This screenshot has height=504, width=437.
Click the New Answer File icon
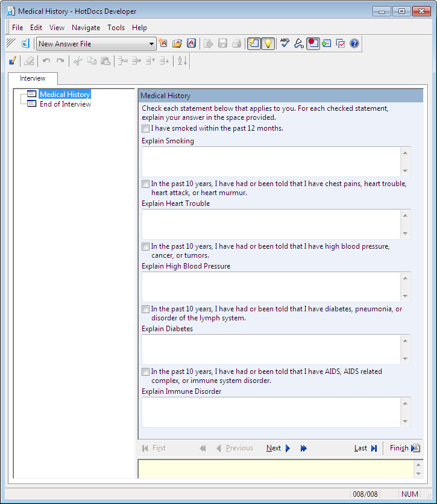point(163,43)
